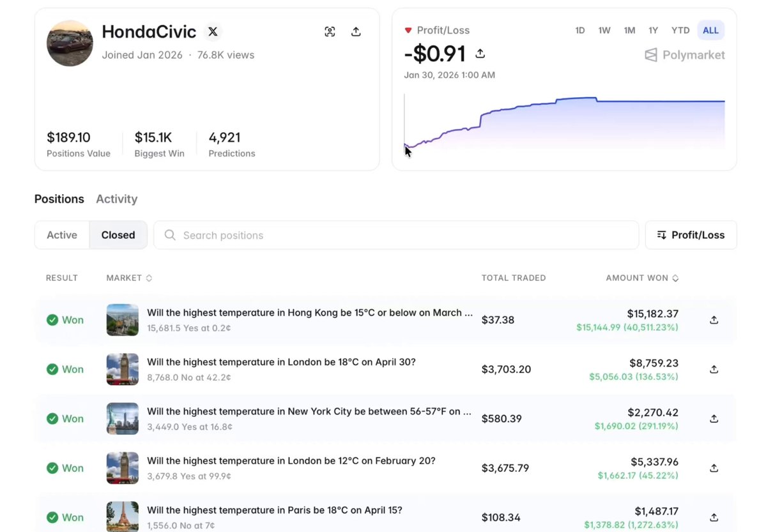
Task: Select the YTD chart range
Action: pos(680,30)
